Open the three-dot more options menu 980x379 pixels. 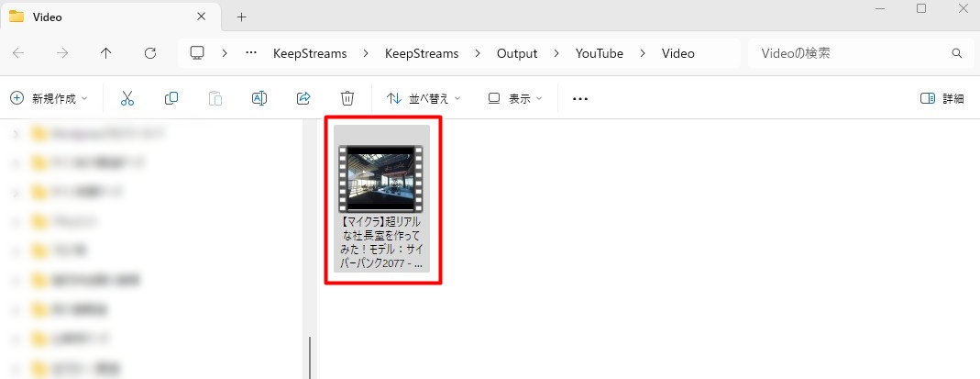[580, 99]
